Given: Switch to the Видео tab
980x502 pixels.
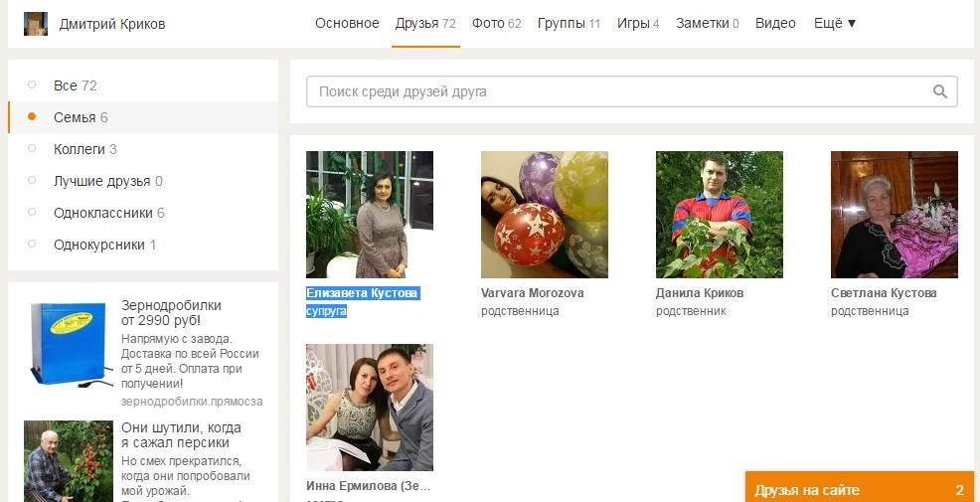Looking at the screenshot, I should click(x=775, y=24).
